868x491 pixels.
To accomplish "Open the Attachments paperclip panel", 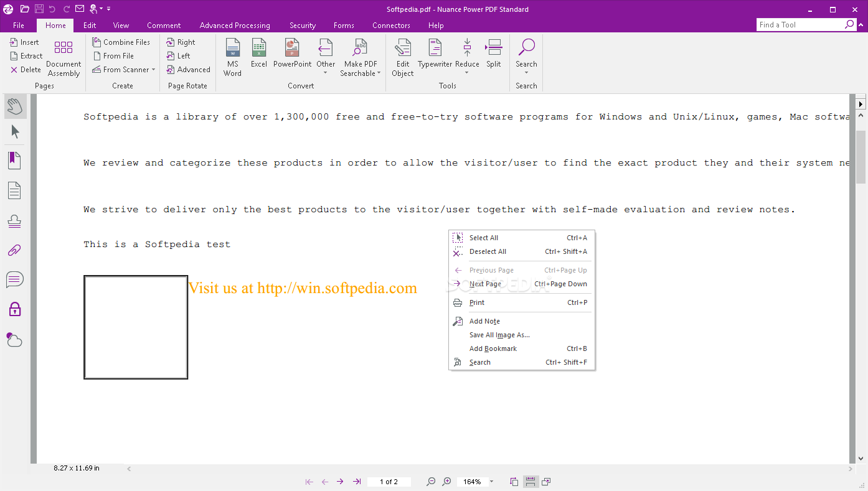I will pyautogui.click(x=15, y=250).
